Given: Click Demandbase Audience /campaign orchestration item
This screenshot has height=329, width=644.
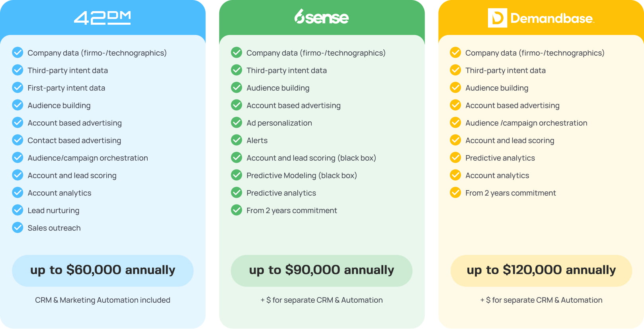Looking at the screenshot, I should (x=526, y=123).
